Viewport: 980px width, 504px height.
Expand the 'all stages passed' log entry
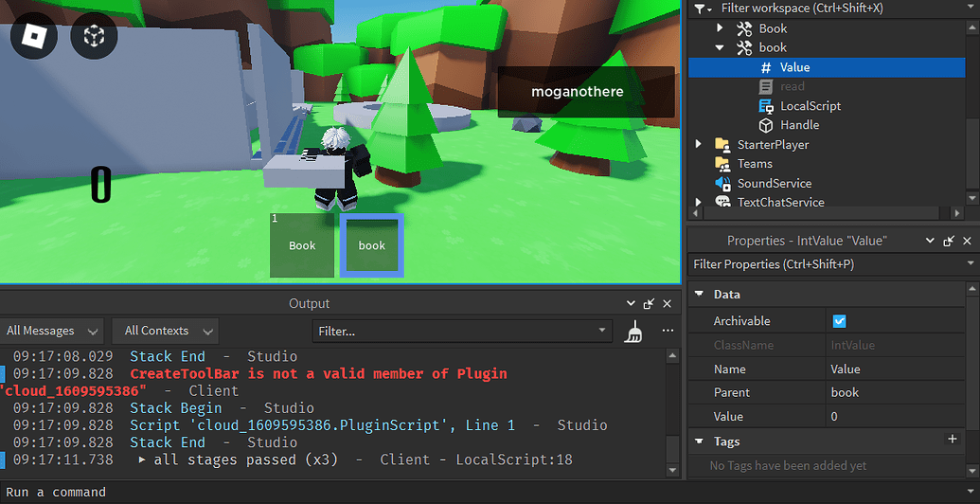pos(142,460)
